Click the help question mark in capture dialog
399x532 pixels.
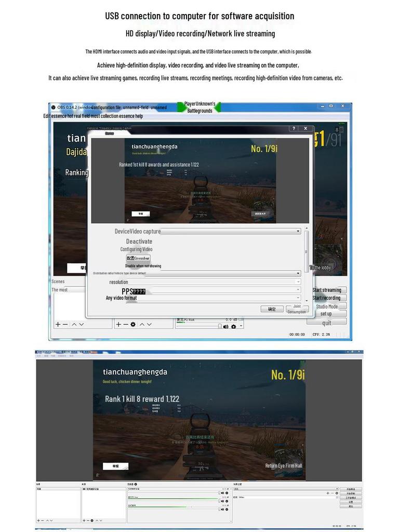294,128
